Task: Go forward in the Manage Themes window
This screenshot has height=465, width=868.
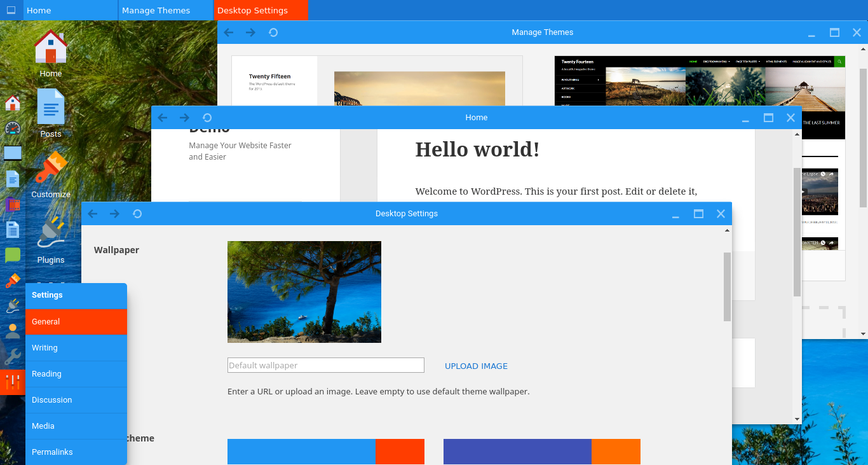Action: (250, 32)
